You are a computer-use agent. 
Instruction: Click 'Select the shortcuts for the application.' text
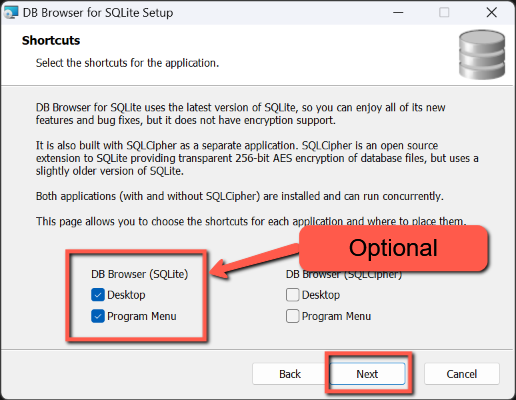click(x=127, y=63)
